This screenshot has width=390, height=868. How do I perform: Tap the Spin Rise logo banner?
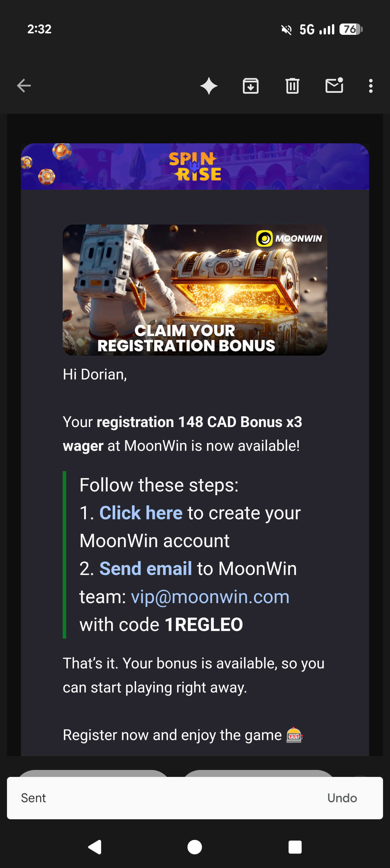pos(195,167)
